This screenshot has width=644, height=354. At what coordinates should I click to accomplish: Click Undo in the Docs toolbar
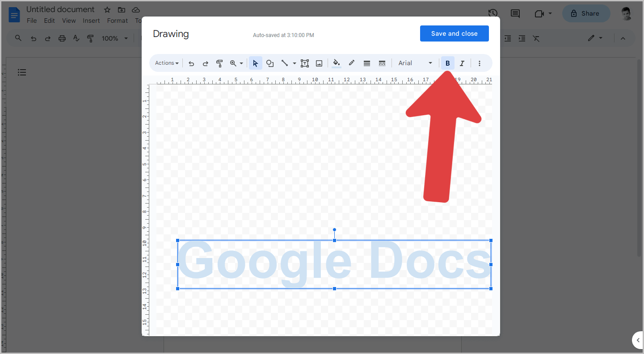click(x=34, y=38)
